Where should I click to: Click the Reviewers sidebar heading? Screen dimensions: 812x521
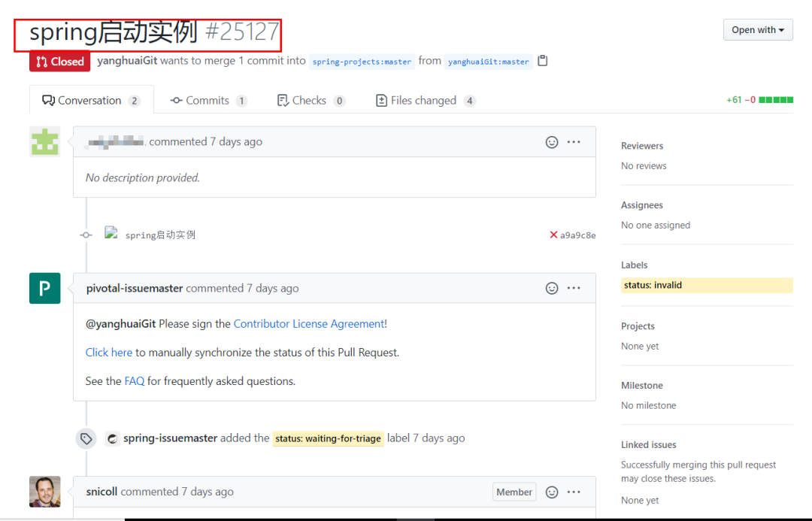click(642, 146)
